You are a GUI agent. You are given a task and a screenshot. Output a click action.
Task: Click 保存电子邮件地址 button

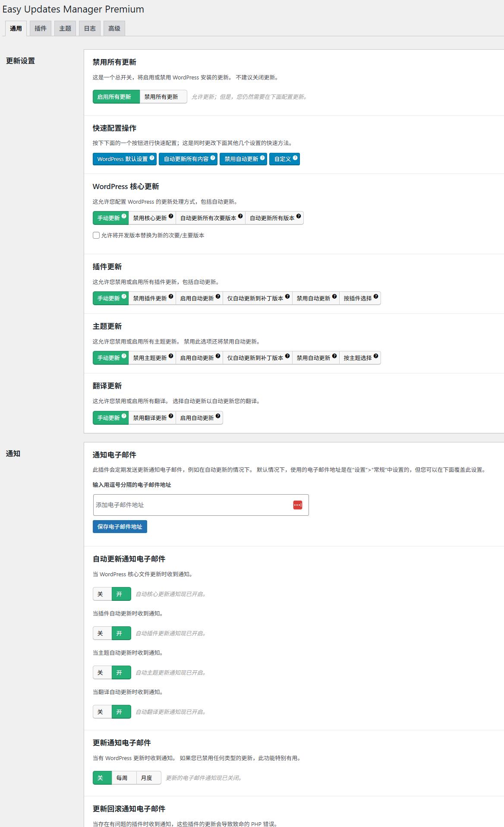(120, 527)
